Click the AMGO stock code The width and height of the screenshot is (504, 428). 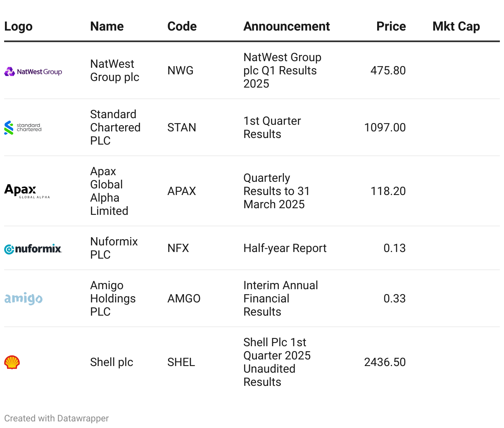(184, 299)
